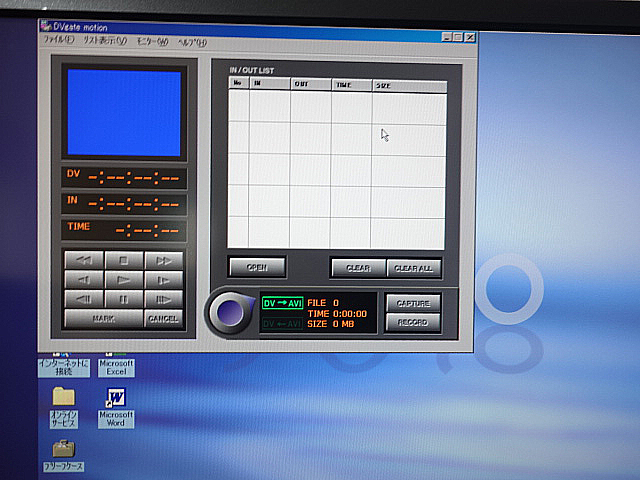Viewport: 640px width, 480px height.
Task: Switch mode to DV → AVI
Action: coord(281,303)
